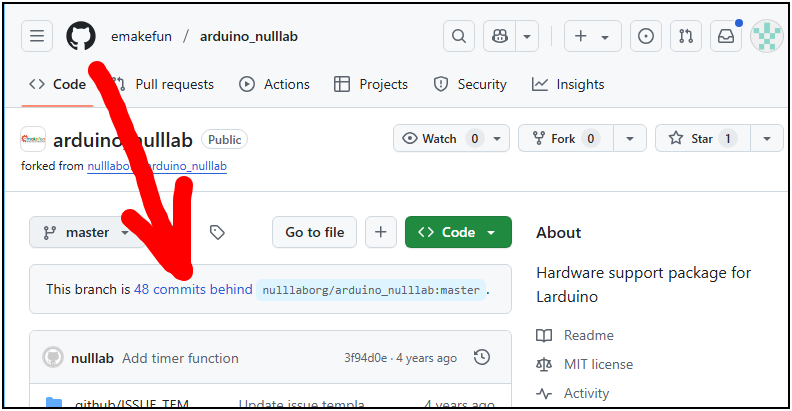Click the add file plus button
The height and width of the screenshot is (411, 792).
[381, 232]
